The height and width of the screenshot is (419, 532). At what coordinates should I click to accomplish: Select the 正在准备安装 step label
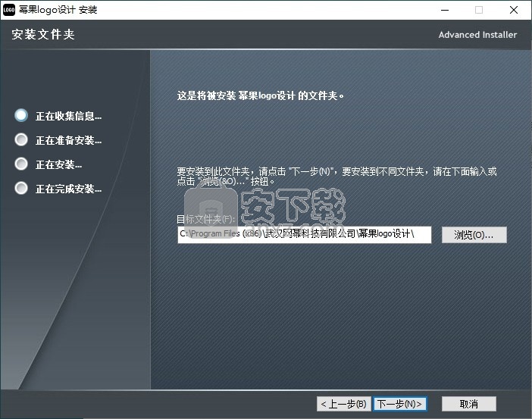tap(68, 141)
